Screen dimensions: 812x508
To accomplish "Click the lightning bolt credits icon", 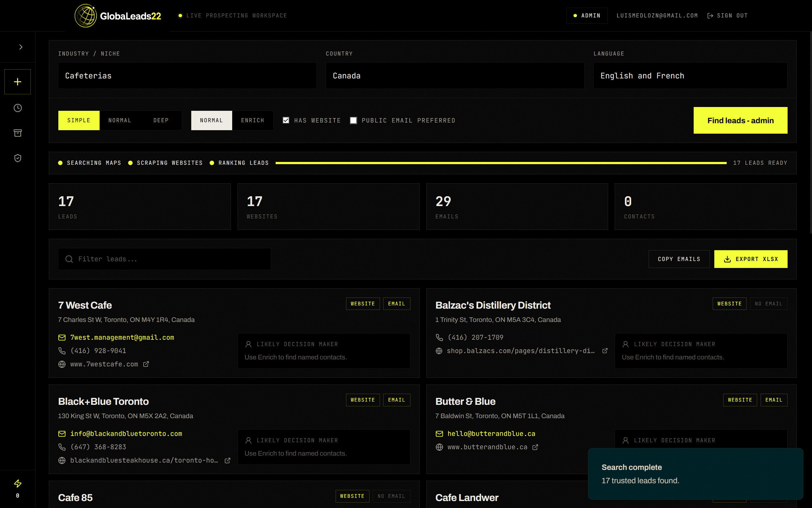I will tap(17, 484).
